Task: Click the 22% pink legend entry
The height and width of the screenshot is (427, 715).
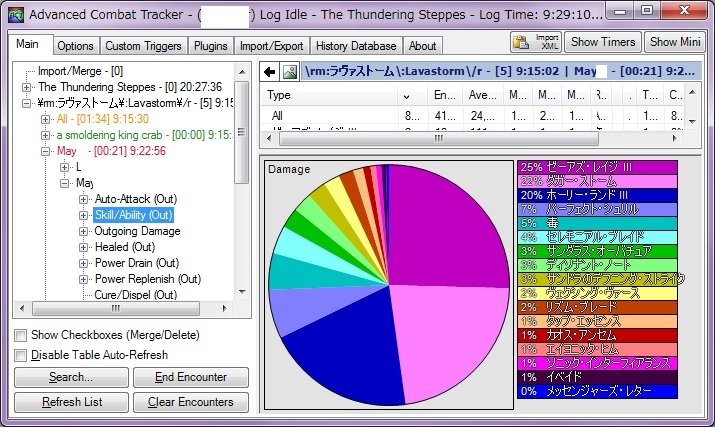Action: pyautogui.click(x=597, y=181)
